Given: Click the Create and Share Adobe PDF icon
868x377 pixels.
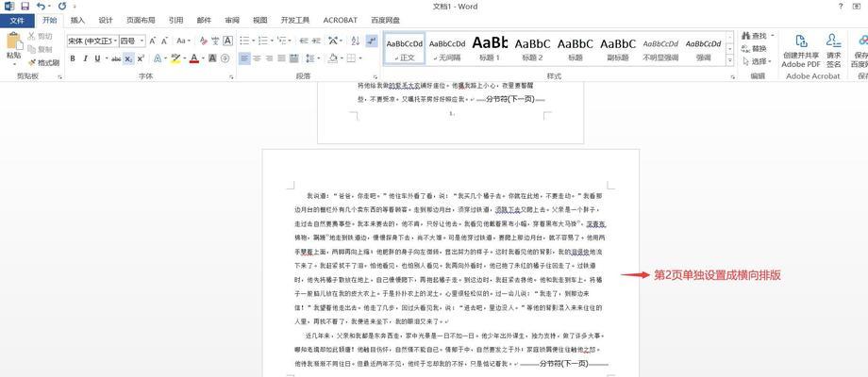Looking at the screenshot, I should point(801,41).
